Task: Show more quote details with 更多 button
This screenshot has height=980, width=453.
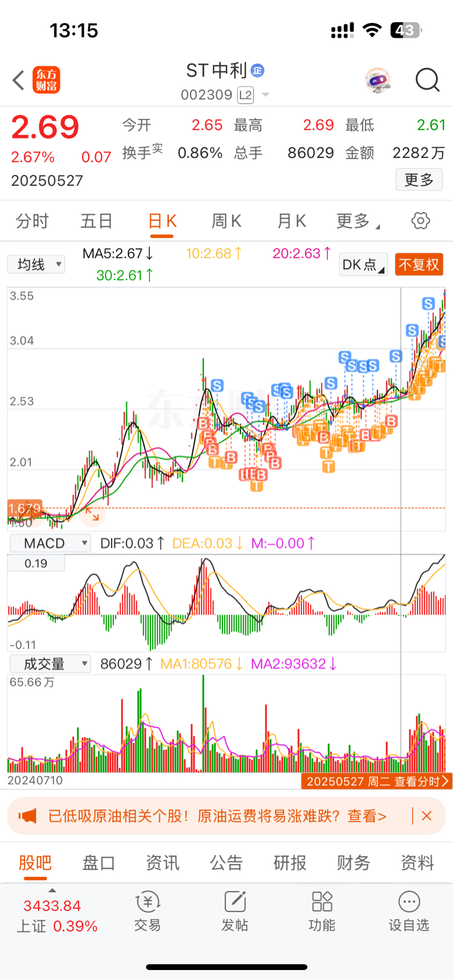Action: pos(419,180)
